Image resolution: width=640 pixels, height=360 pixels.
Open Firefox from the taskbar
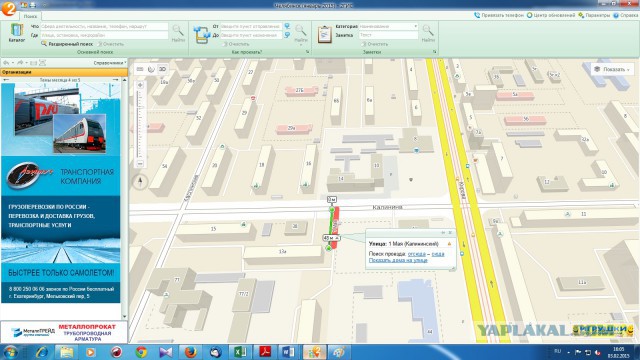pos(191,352)
